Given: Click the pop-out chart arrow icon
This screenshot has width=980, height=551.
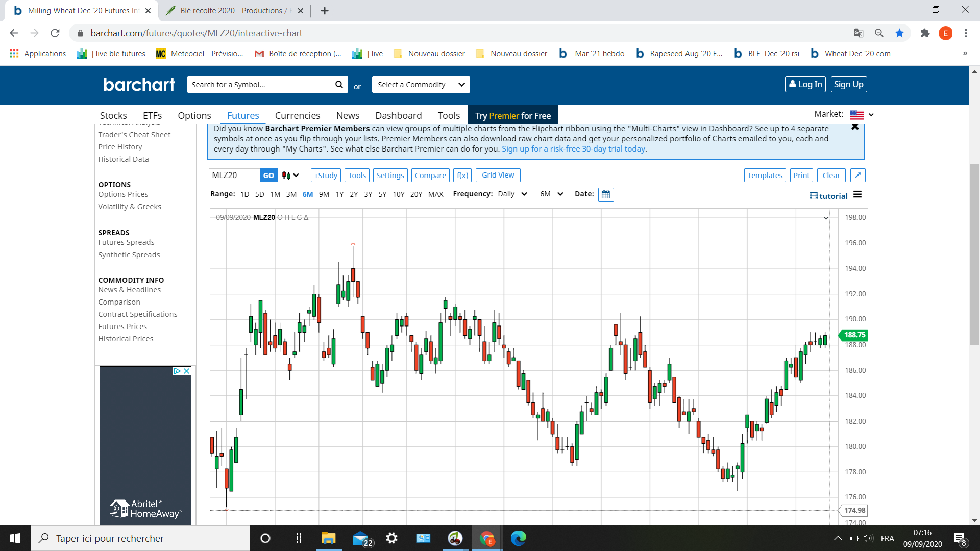Looking at the screenshot, I should click(x=858, y=176).
